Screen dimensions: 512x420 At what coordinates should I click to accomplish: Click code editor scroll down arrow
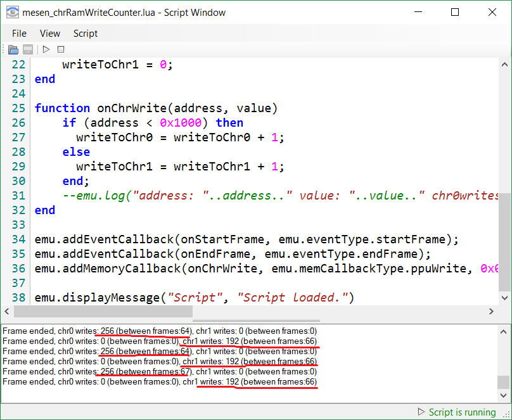pyautogui.click(x=504, y=298)
